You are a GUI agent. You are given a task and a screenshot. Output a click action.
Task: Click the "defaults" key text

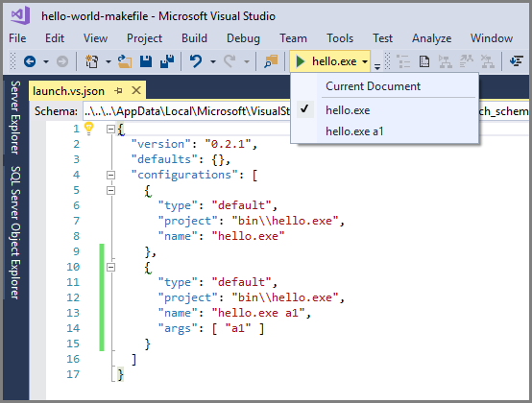164,159
